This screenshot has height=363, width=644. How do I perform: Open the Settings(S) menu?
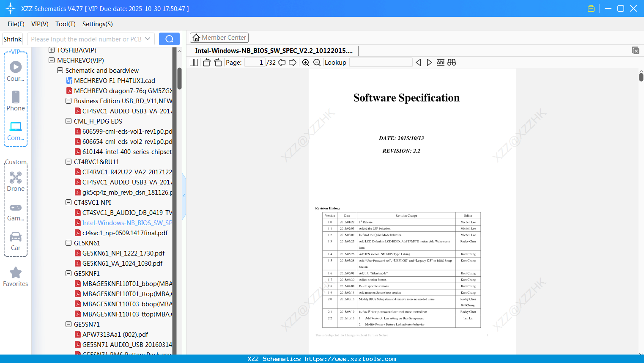point(98,24)
